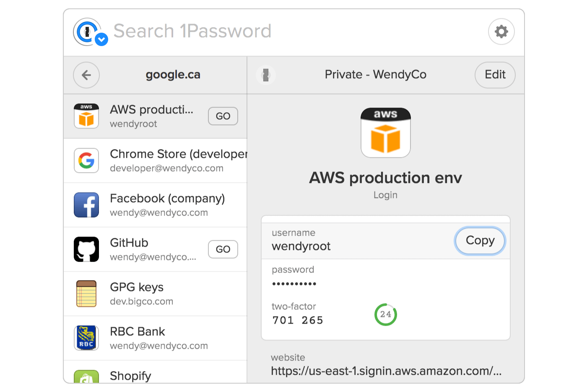The image size is (587, 392).
Task: Edit the AWS production env item
Action: (x=495, y=75)
